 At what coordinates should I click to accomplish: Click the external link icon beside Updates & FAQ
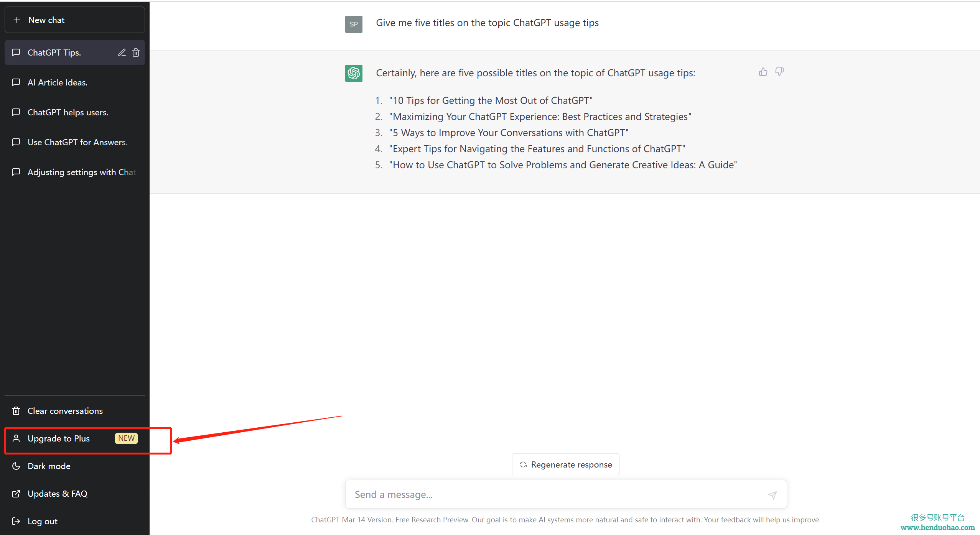[x=16, y=494]
